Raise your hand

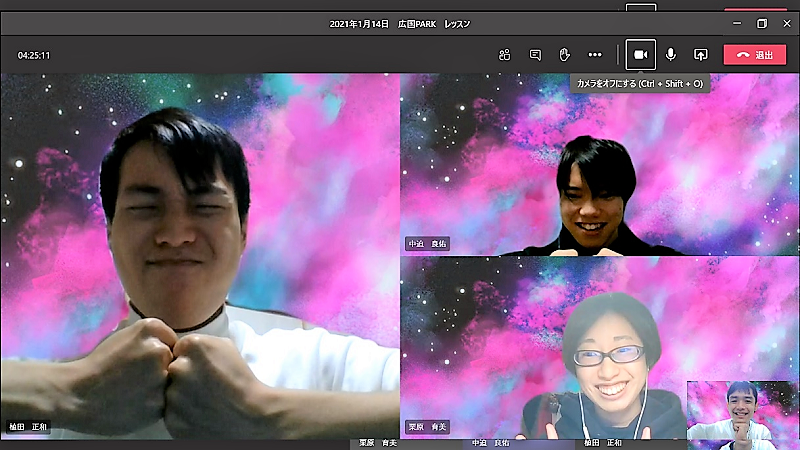tap(564, 55)
